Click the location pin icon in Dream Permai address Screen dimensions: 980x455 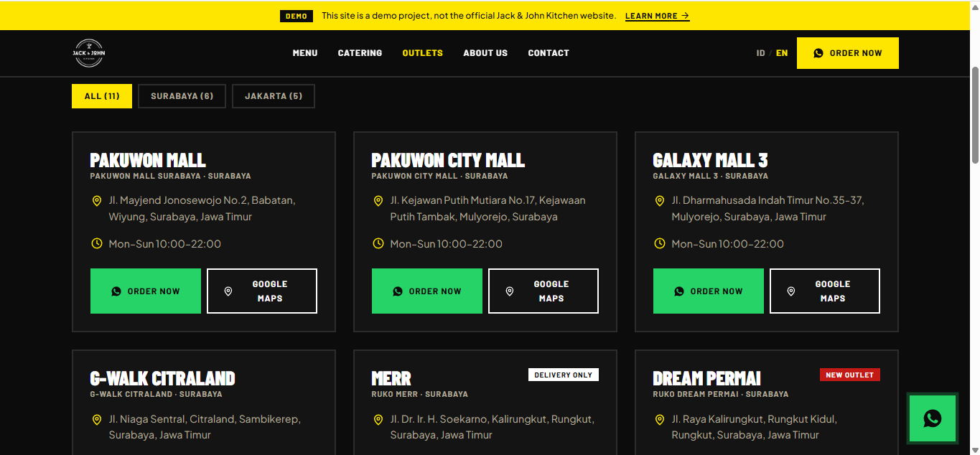pos(660,419)
